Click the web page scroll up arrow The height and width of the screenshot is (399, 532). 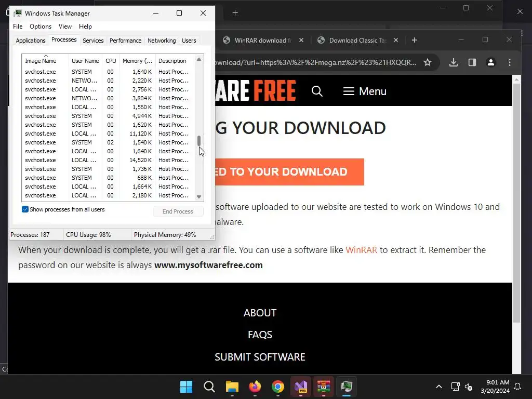516,79
